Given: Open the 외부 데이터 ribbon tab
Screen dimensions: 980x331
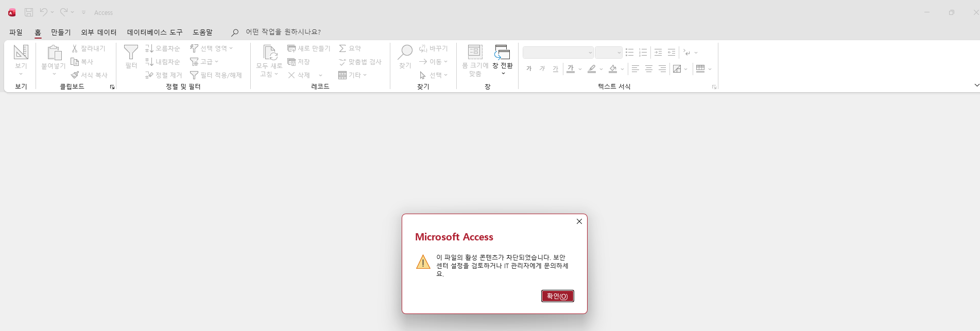Looking at the screenshot, I should pyautogui.click(x=99, y=32).
